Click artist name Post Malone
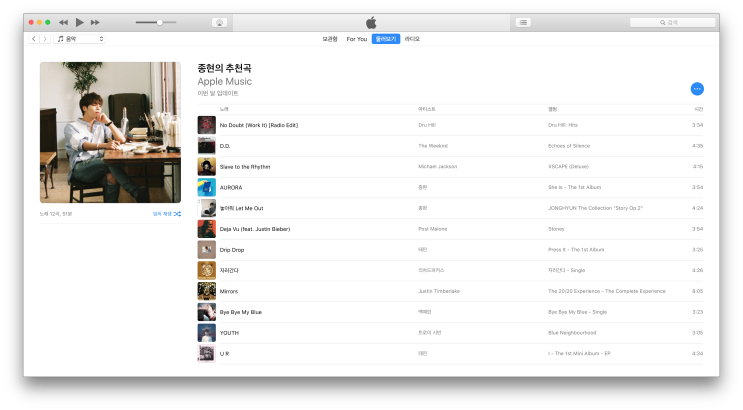Viewport: 743px width, 410px height. pos(433,229)
